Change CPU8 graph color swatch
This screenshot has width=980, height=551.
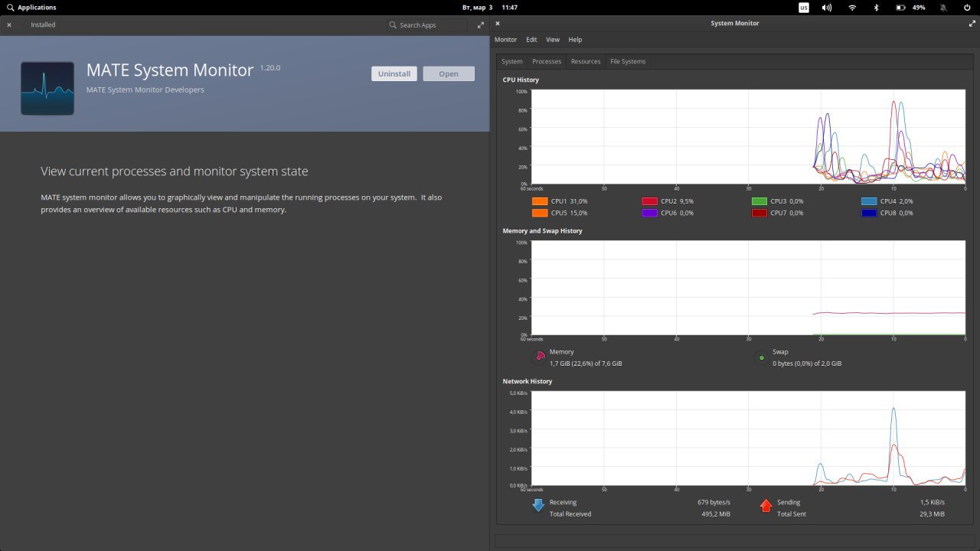(869, 213)
